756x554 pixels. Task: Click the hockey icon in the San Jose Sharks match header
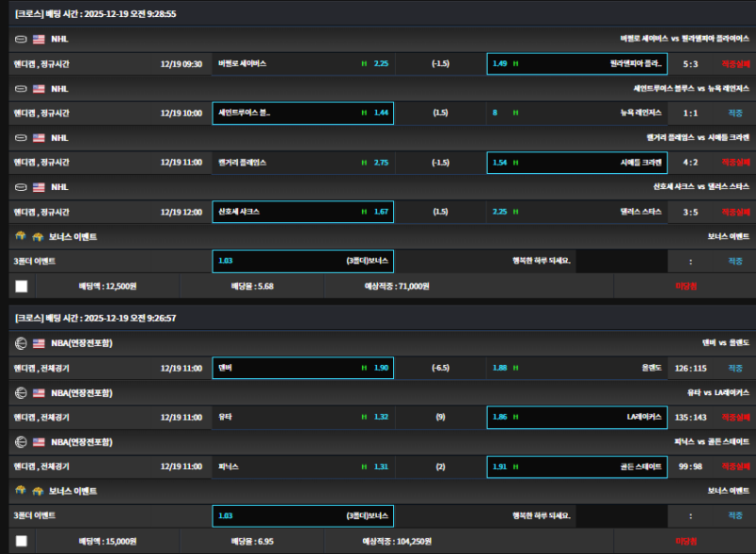pyautogui.click(x=21, y=187)
